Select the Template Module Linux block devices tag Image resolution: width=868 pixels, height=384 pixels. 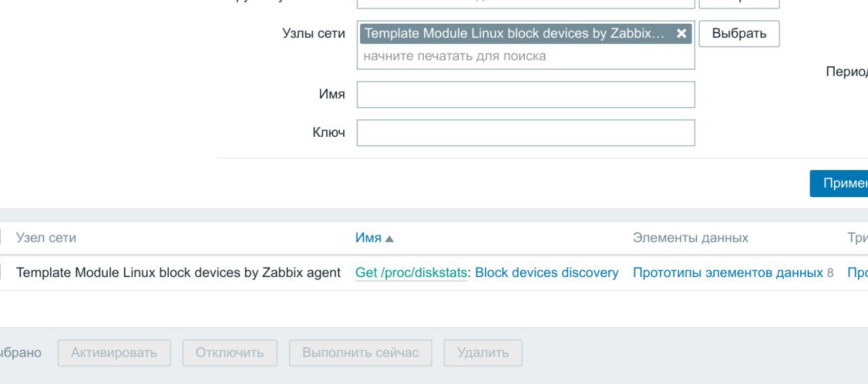pos(515,34)
